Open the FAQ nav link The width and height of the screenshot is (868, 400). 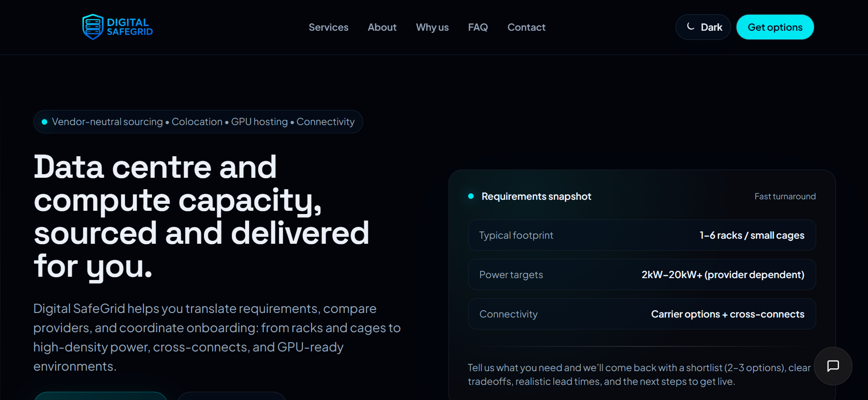[x=478, y=27]
